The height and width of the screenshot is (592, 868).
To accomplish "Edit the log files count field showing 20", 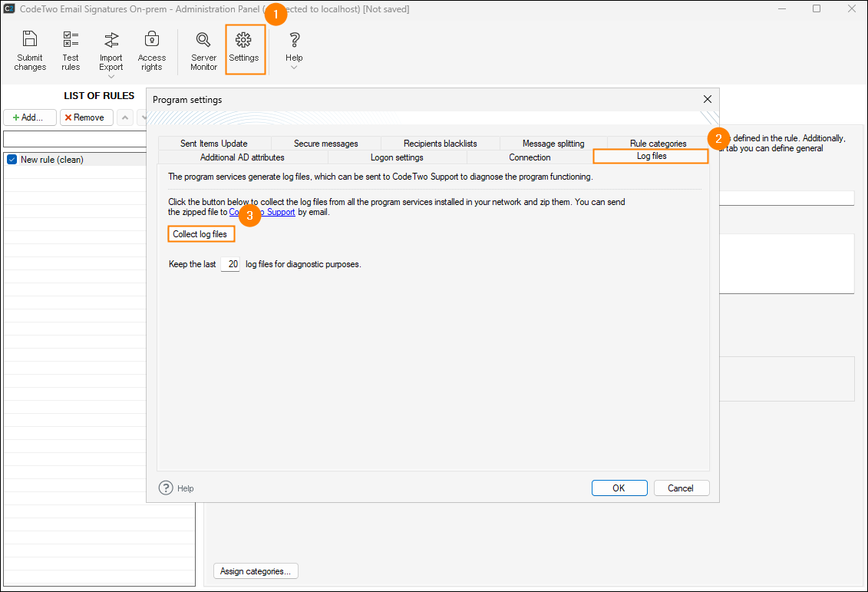I will point(230,263).
